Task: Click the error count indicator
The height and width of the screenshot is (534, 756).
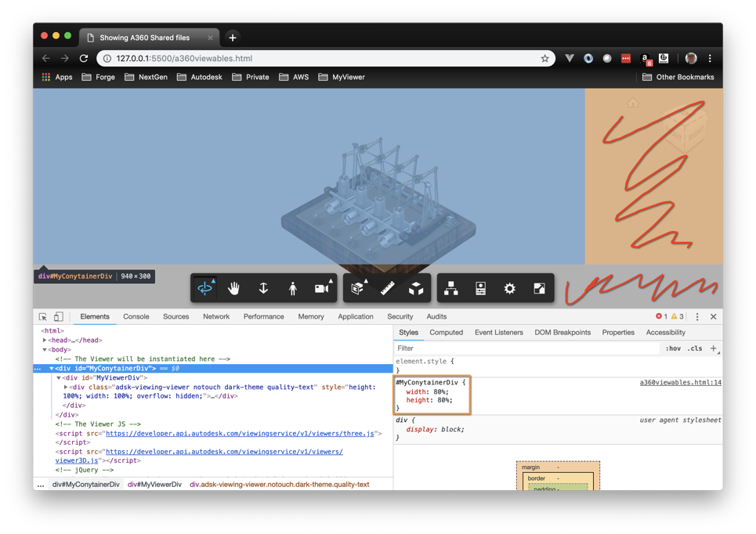Action: point(661,316)
